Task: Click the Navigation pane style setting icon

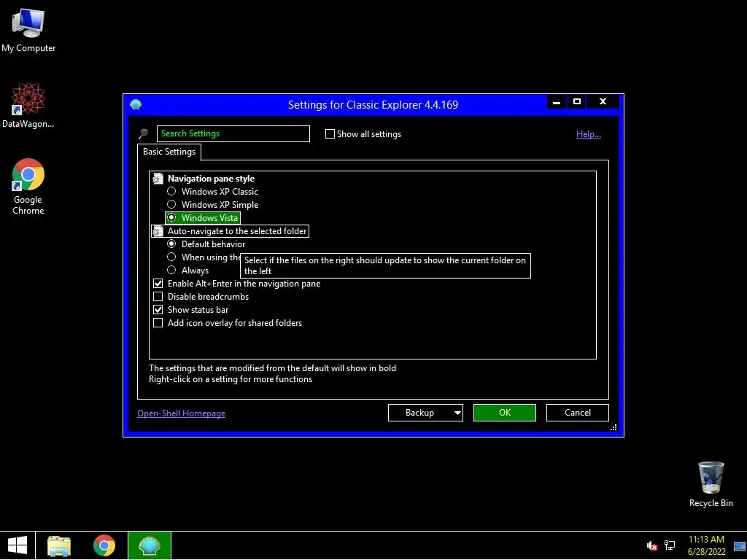Action: (158, 179)
